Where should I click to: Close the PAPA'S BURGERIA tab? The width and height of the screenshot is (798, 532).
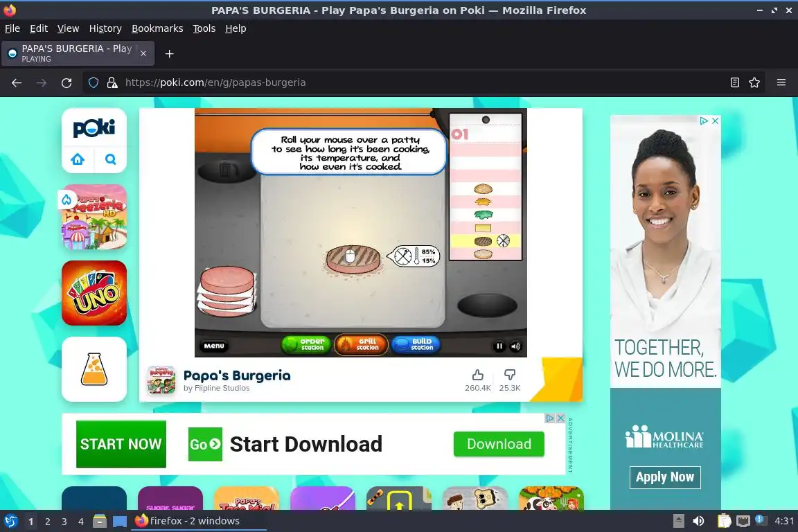click(x=143, y=53)
